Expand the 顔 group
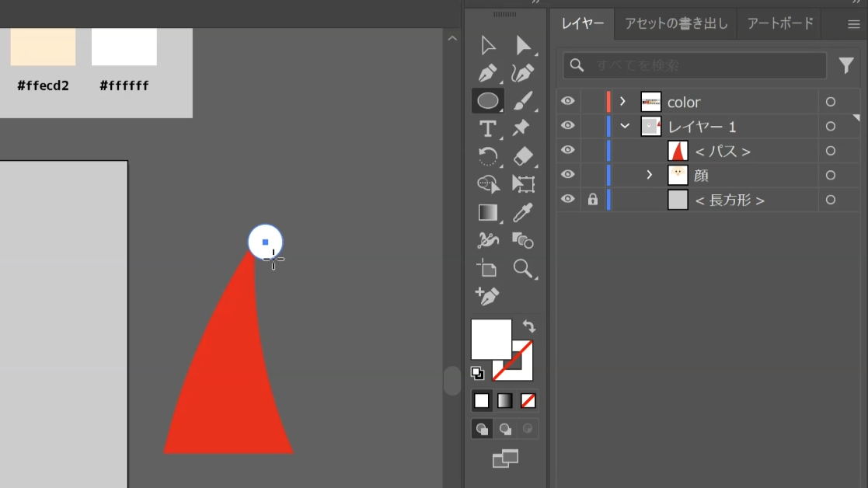The width and height of the screenshot is (868, 488). tap(650, 175)
